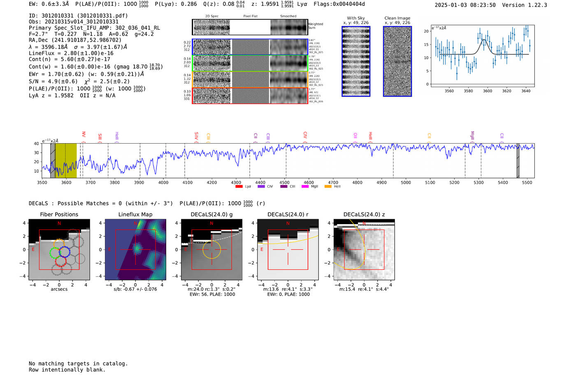Click the Gaussian emission line fit plot

point(483,56)
